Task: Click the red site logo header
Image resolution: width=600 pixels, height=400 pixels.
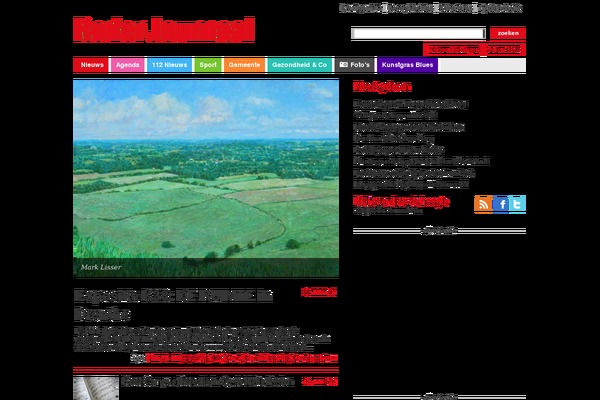Action: (164, 29)
